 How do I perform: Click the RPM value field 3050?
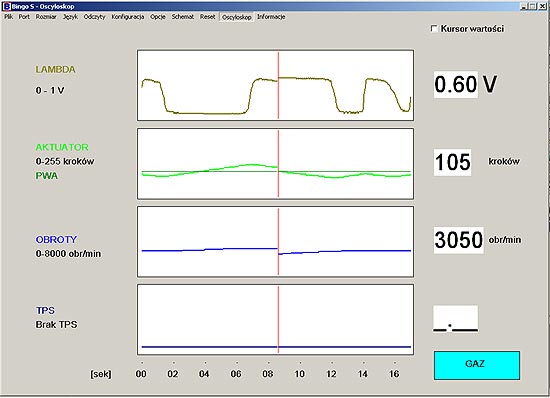(458, 240)
